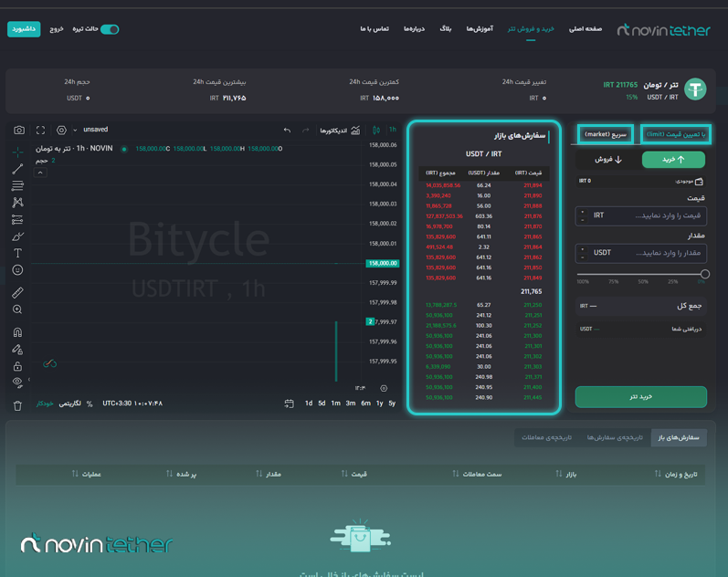The width and height of the screenshot is (728, 577).
Task: Set chart range to 5y
Action: (393, 404)
